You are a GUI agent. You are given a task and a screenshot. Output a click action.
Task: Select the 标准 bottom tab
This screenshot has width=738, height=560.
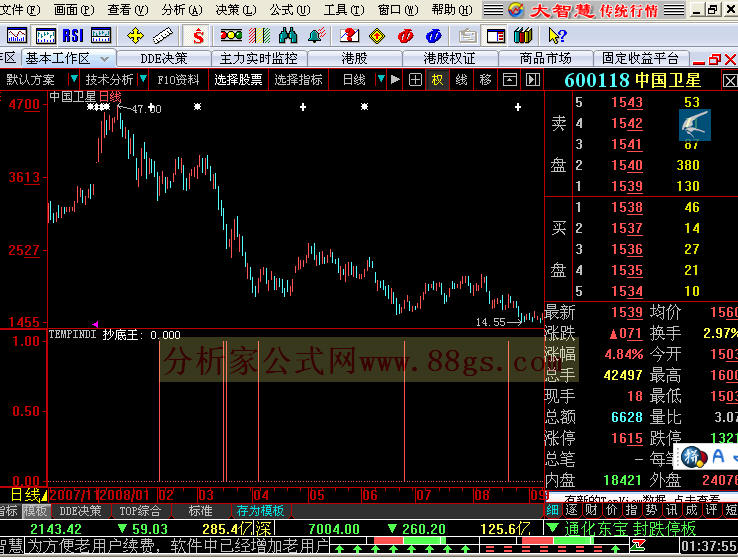click(x=201, y=511)
